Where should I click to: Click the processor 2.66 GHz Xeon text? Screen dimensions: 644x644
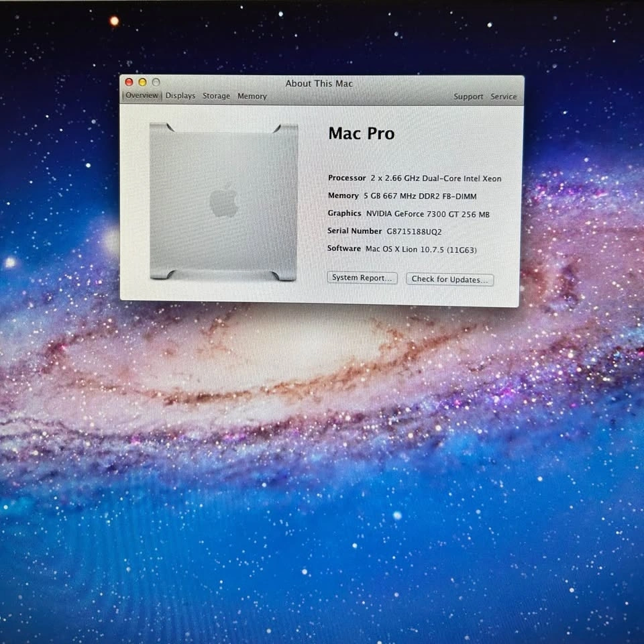click(435, 178)
